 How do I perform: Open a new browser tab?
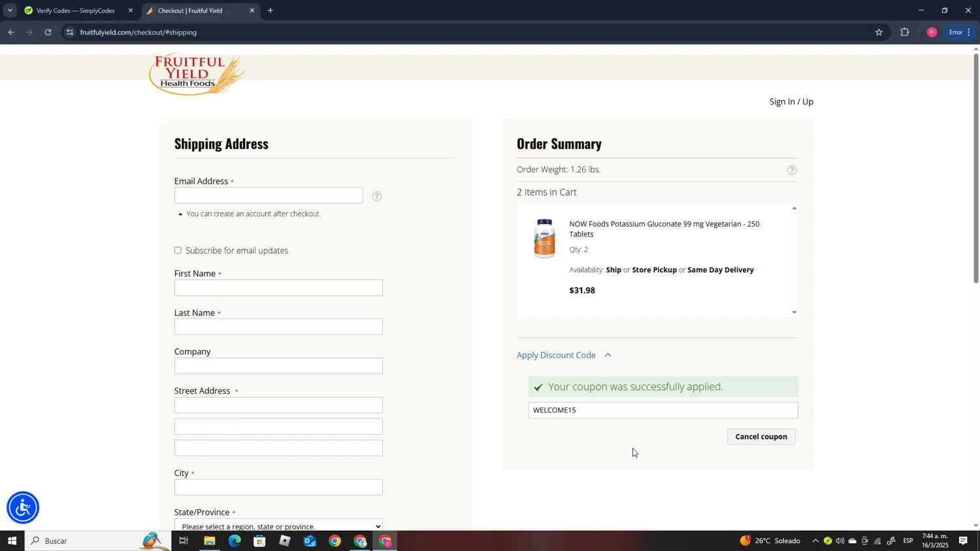(270, 10)
